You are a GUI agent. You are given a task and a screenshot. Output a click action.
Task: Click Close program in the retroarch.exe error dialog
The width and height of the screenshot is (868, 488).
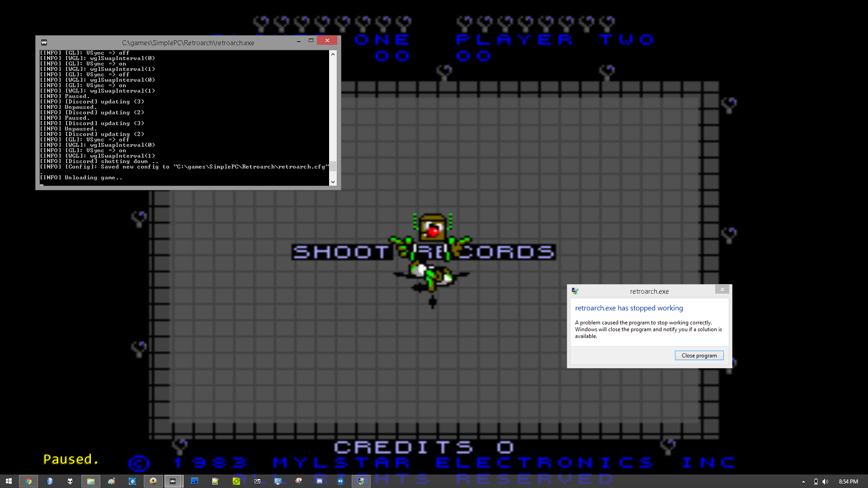699,355
